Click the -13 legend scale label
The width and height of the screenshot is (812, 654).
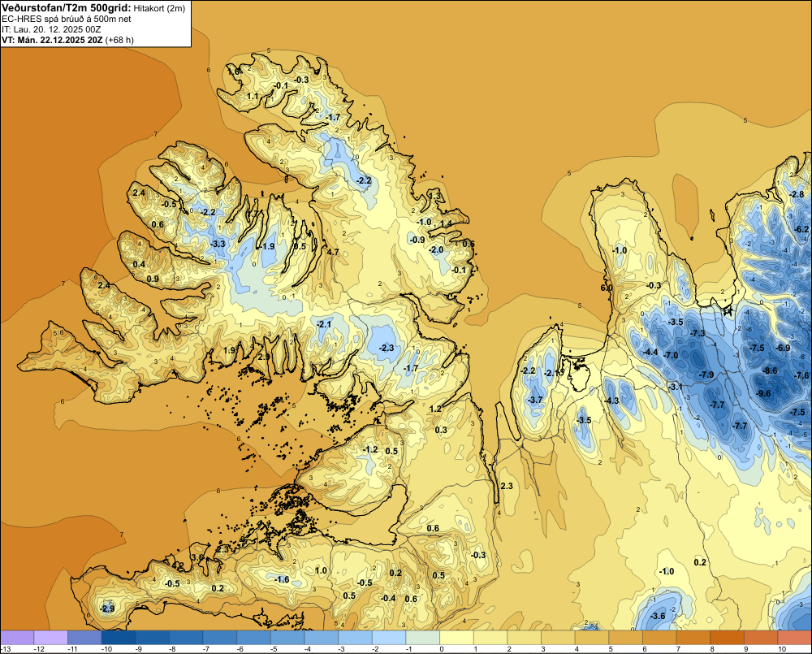click(x=6, y=649)
